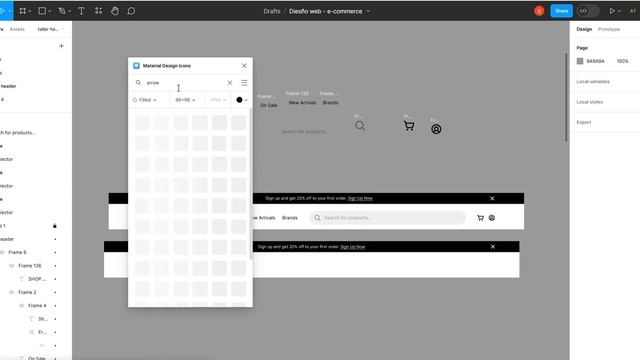Select the Brands text on the canvas
The height and width of the screenshot is (360, 640).
click(331, 102)
